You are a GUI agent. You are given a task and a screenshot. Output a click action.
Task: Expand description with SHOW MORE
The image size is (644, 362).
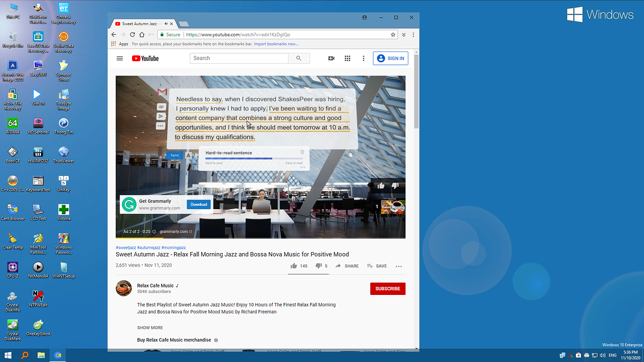click(x=150, y=328)
